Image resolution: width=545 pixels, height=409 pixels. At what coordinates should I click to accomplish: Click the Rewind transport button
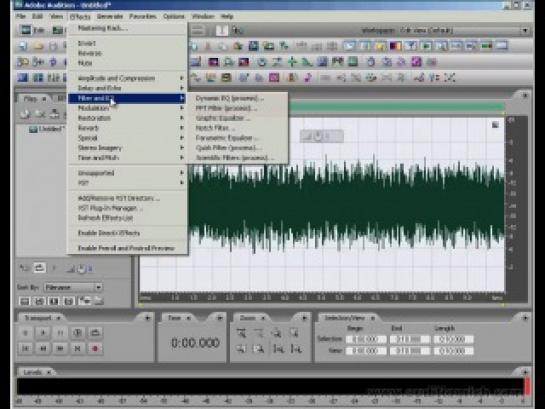pyautogui.click(x=43, y=348)
